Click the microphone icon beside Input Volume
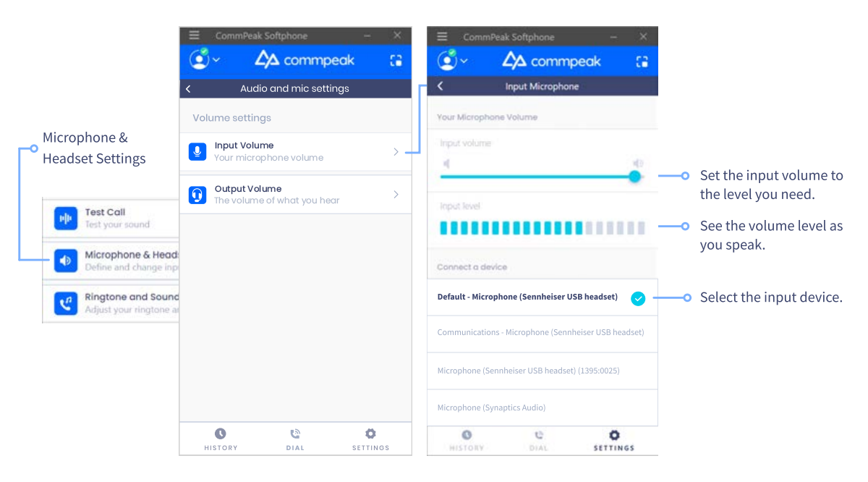Viewport: 868px width, 482px height. pos(197,152)
